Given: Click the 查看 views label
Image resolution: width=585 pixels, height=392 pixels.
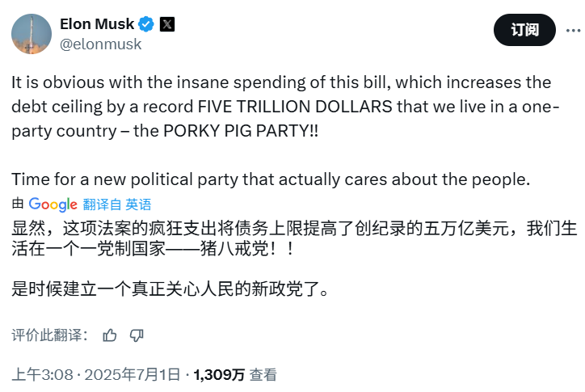Looking at the screenshot, I should click(263, 375).
